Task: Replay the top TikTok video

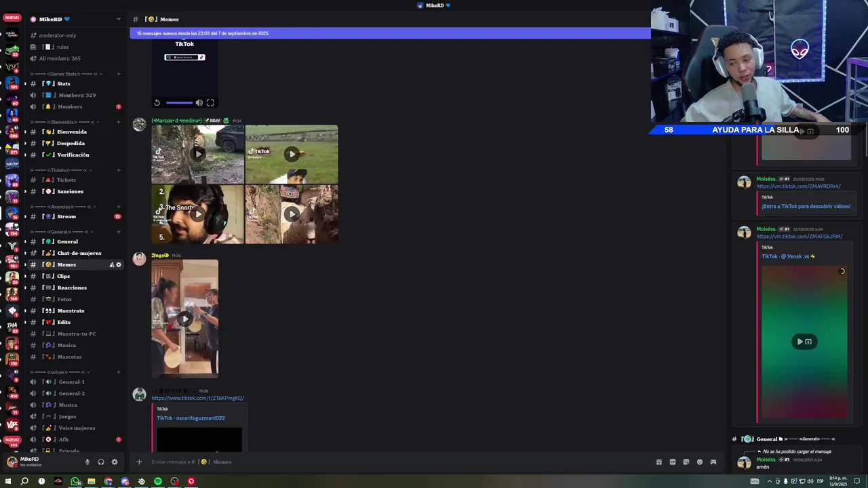Action: (x=157, y=103)
